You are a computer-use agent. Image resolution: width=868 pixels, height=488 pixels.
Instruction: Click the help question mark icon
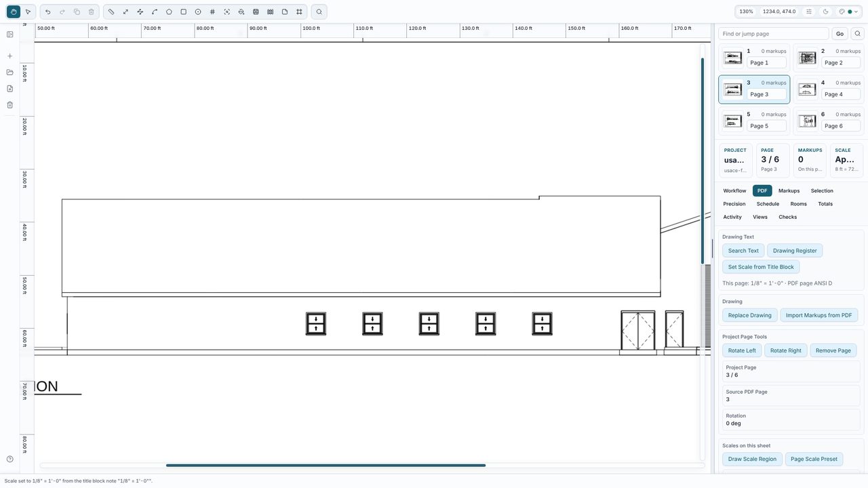9,460
